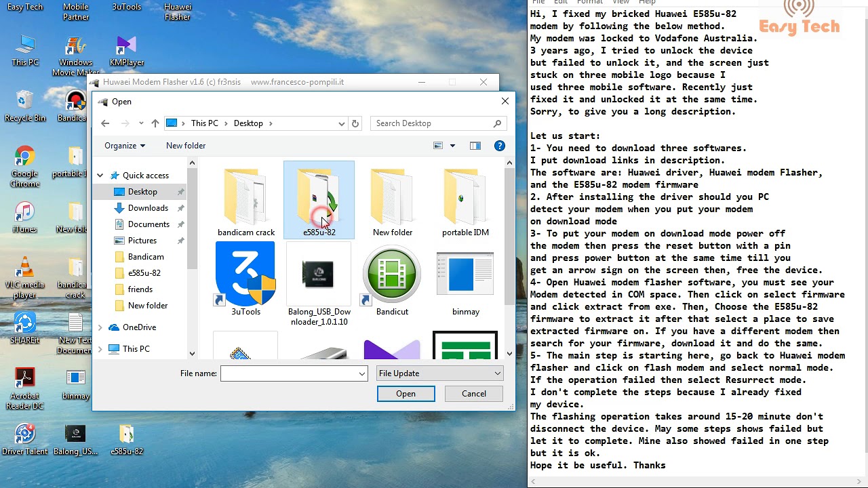Select e585u-82 in navigation pane
Screen dimensions: 868x488
144,273
